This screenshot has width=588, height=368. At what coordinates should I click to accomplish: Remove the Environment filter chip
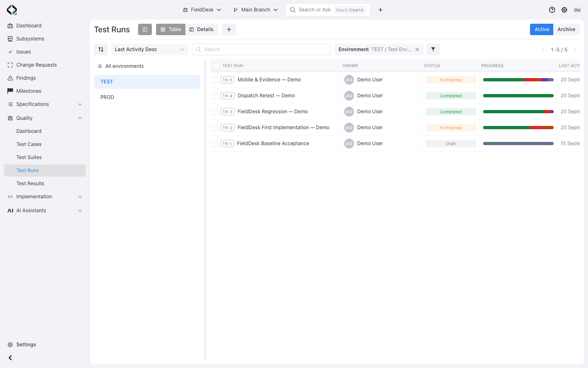(417, 49)
